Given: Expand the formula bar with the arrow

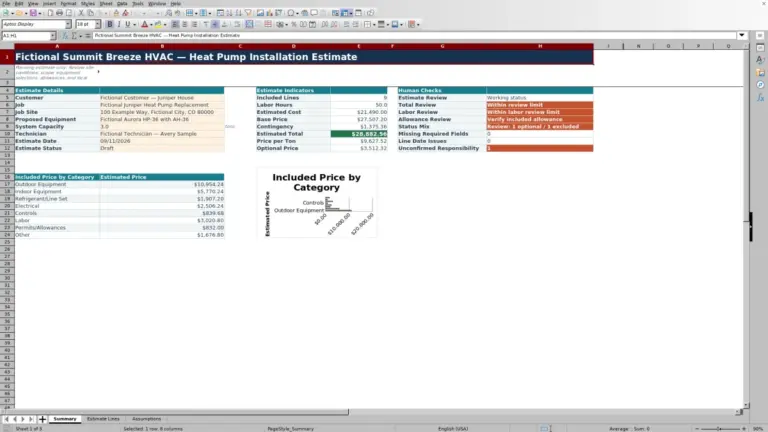Looking at the screenshot, I should [x=742, y=35].
